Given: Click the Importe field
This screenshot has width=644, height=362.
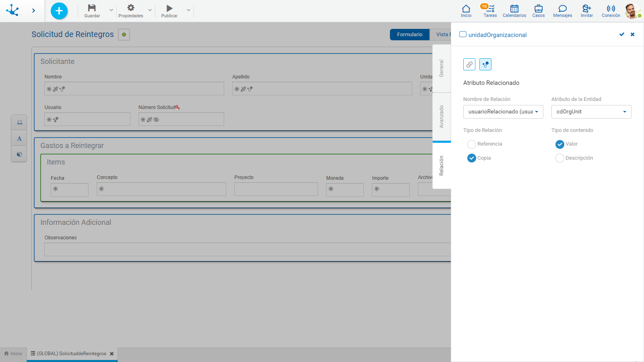Looking at the screenshot, I should tap(391, 190).
